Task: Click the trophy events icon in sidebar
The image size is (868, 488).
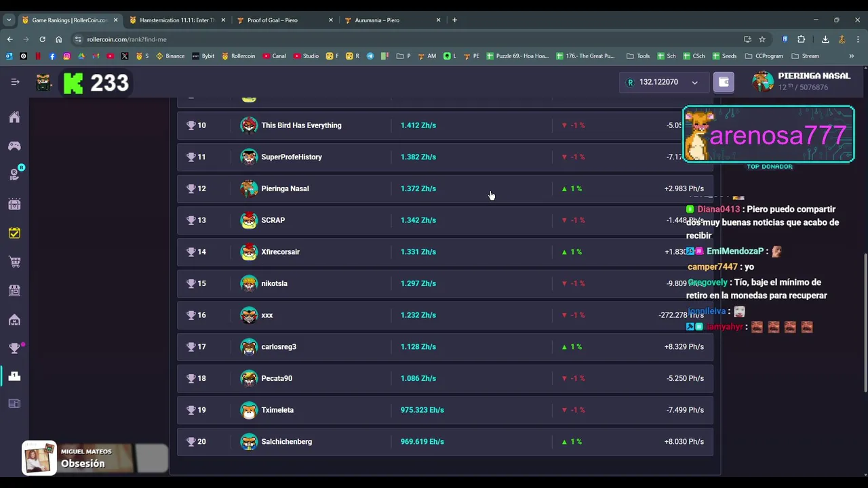Action: 14,348
